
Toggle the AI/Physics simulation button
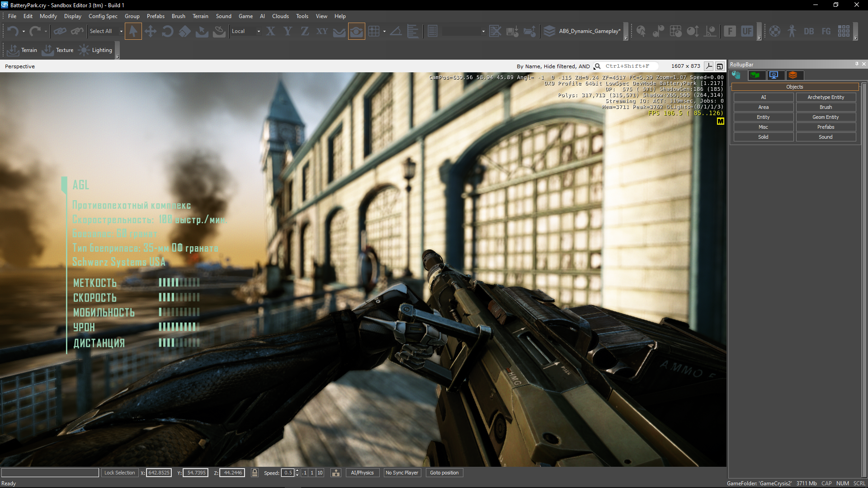(x=362, y=473)
